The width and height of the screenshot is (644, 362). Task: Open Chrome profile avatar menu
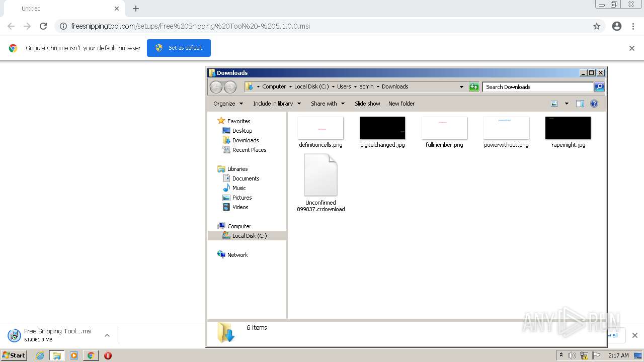[617, 26]
